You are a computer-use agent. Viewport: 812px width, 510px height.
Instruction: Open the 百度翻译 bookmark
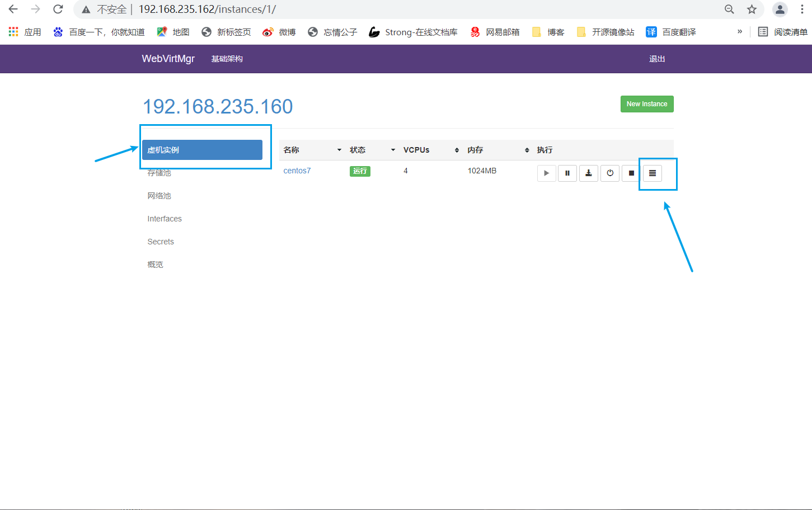(x=671, y=32)
